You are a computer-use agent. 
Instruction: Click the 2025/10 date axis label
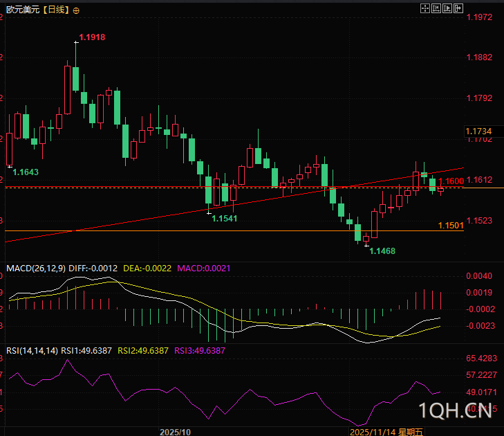[x=175, y=432]
